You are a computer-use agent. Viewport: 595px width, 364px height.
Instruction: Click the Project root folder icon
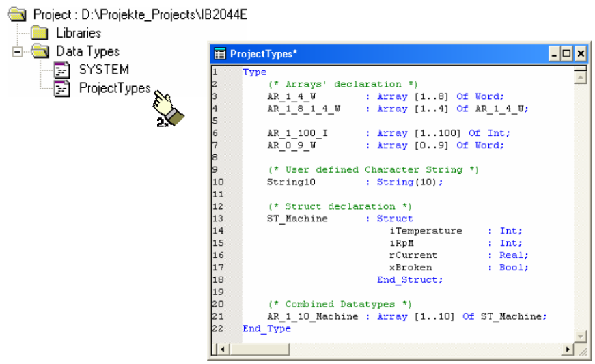(17, 15)
